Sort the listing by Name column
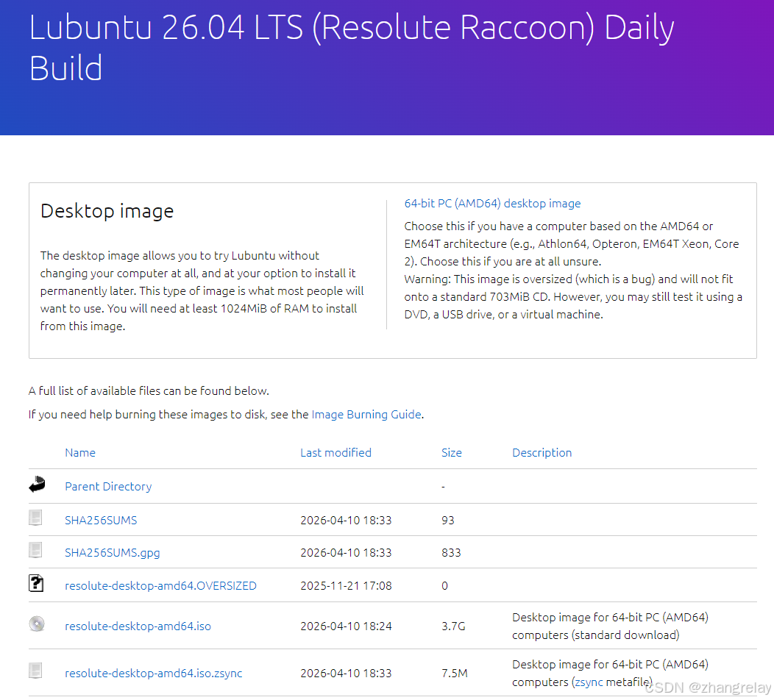 [80, 453]
